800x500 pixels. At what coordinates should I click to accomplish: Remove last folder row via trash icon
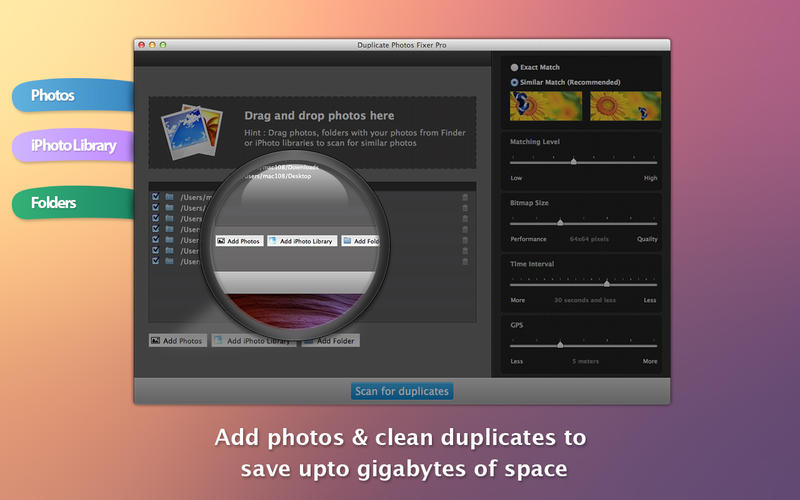click(465, 261)
